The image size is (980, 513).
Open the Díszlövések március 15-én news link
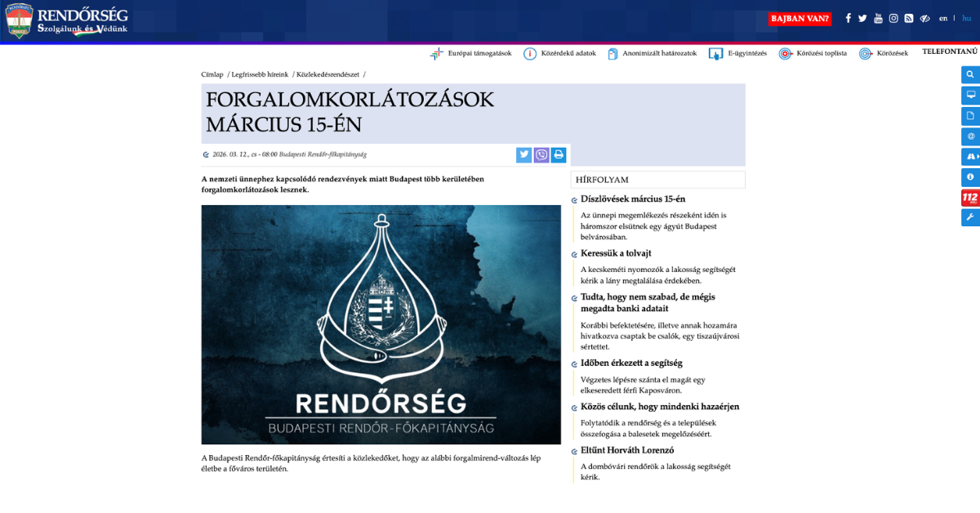[x=633, y=199]
